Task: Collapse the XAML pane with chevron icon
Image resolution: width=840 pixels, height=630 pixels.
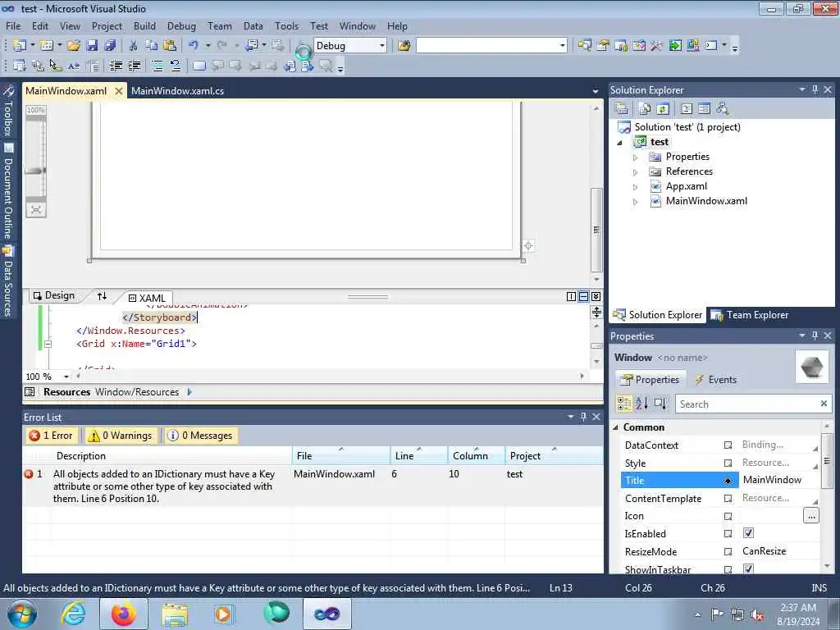Action: click(x=596, y=296)
